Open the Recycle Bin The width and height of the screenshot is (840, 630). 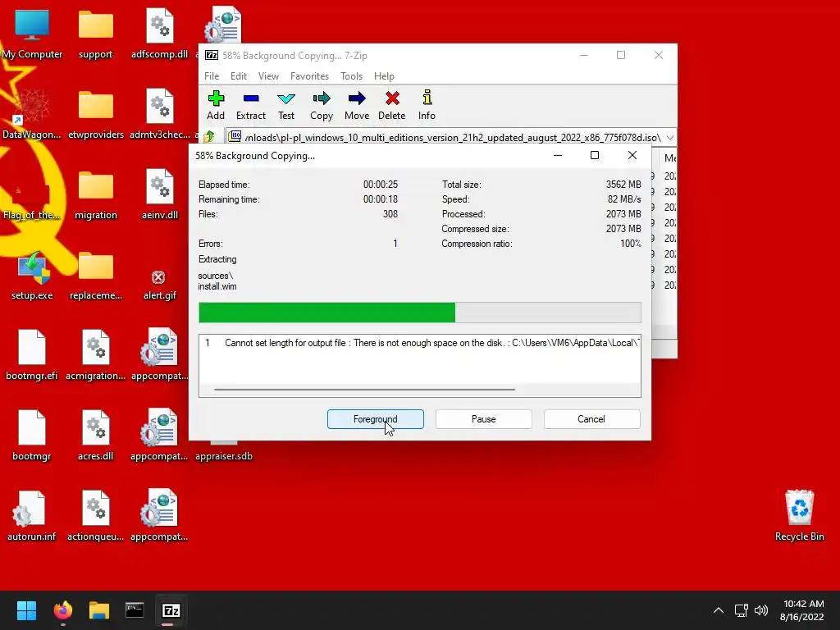click(x=799, y=515)
